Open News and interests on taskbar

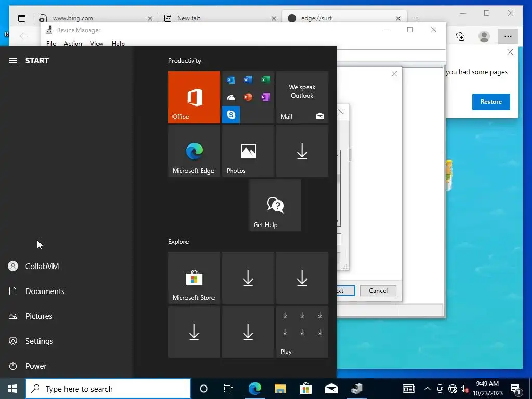[x=408, y=389]
